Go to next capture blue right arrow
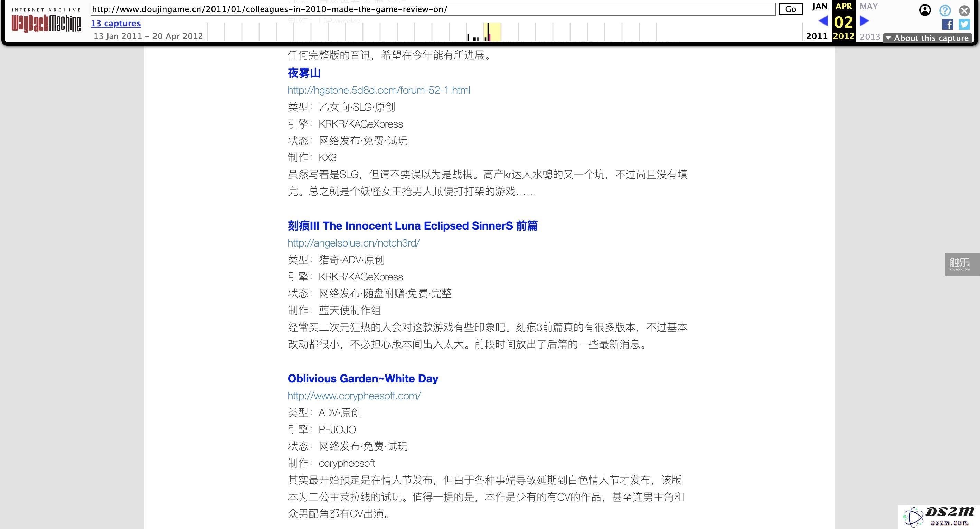This screenshot has height=529, width=980. click(864, 20)
